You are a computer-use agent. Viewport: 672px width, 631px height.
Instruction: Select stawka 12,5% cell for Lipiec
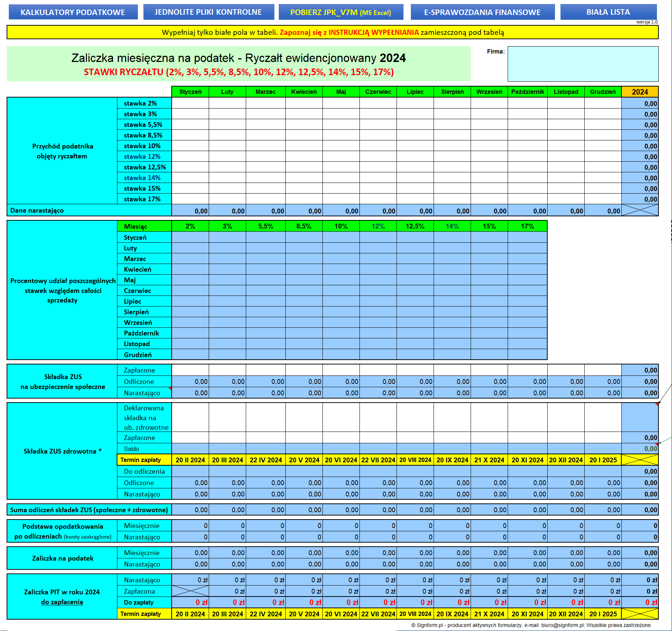coord(415,167)
